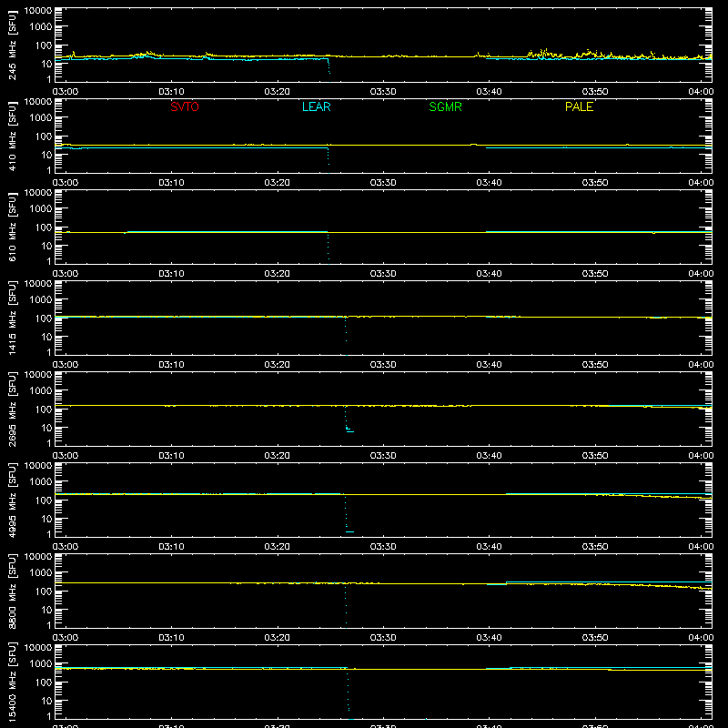Image resolution: width=728 pixels, height=728 pixels.
Task: Click 03:40 time label of 410 MHz panel
Action: tap(489, 183)
